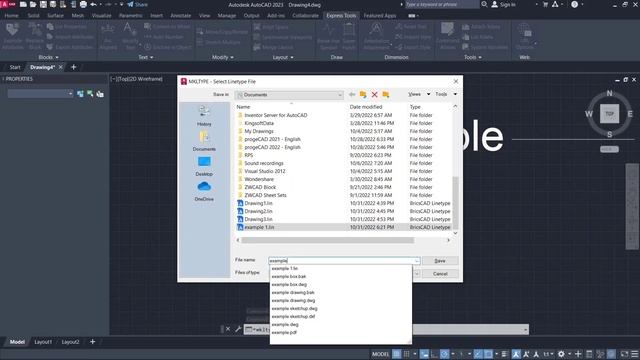Click the Clean Screen icon in status bar
Screen dimensions: 640x360
[624, 354]
